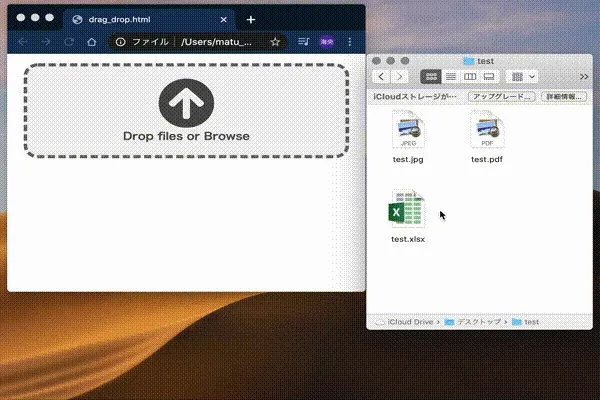Select the test.pdf file icon

point(486,131)
